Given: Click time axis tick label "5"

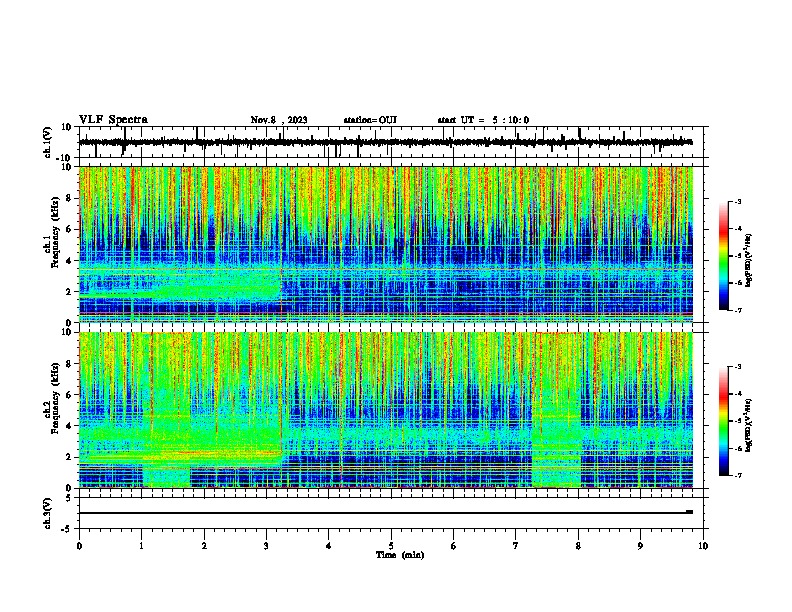Looking at the screenshot, I should point(391,546).
